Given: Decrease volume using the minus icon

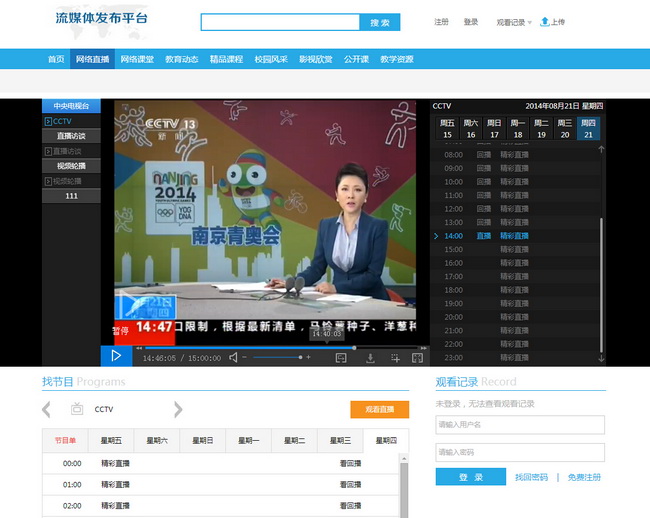Looking at the screenshot, I should click(245, 357).
